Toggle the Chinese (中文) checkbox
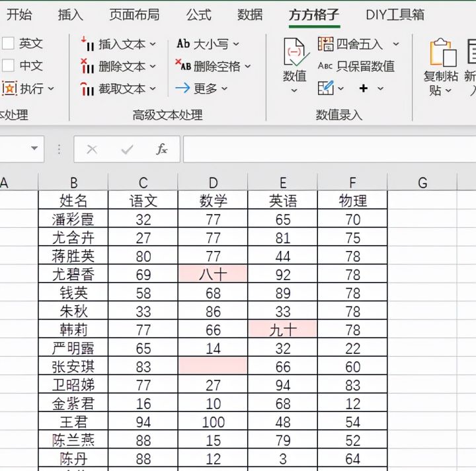This screenshot has height=471, width=476. pos(8,65)
